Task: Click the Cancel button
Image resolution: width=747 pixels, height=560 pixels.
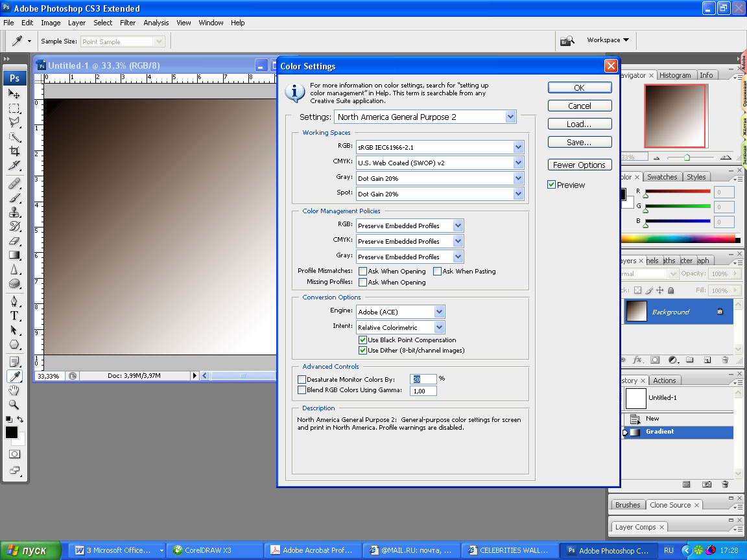Action: 580,106
